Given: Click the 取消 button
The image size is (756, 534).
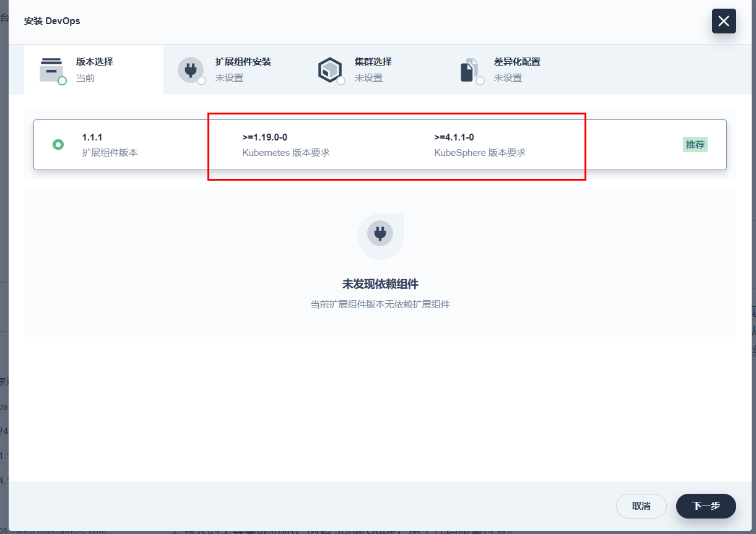Looking at the screenshot, I should click(641, 506).
